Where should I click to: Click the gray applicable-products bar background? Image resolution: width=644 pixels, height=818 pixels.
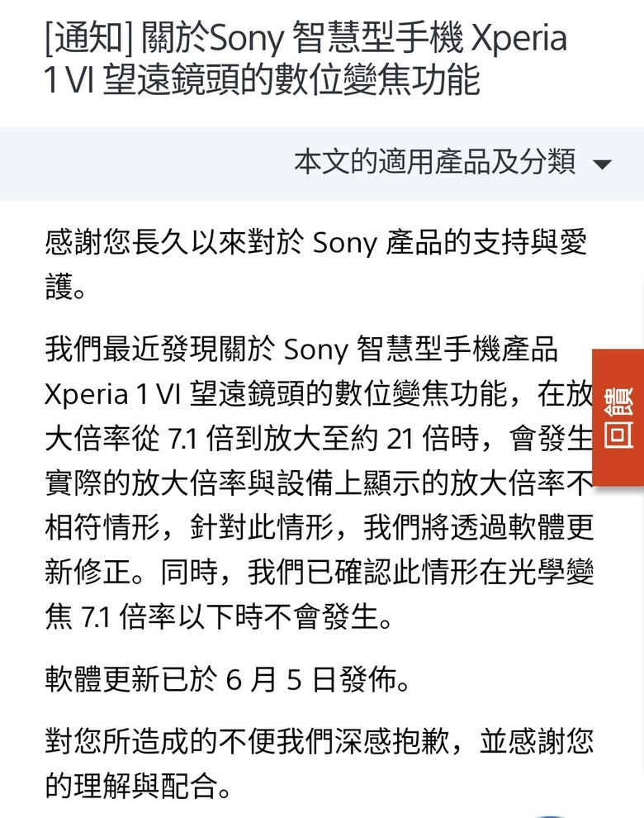[322, 164]
